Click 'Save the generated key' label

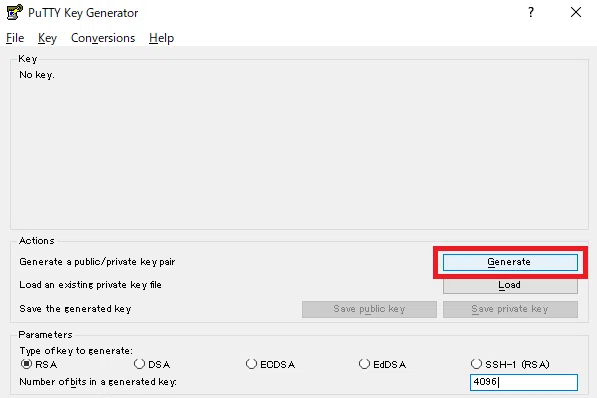(x=75, y=309)
